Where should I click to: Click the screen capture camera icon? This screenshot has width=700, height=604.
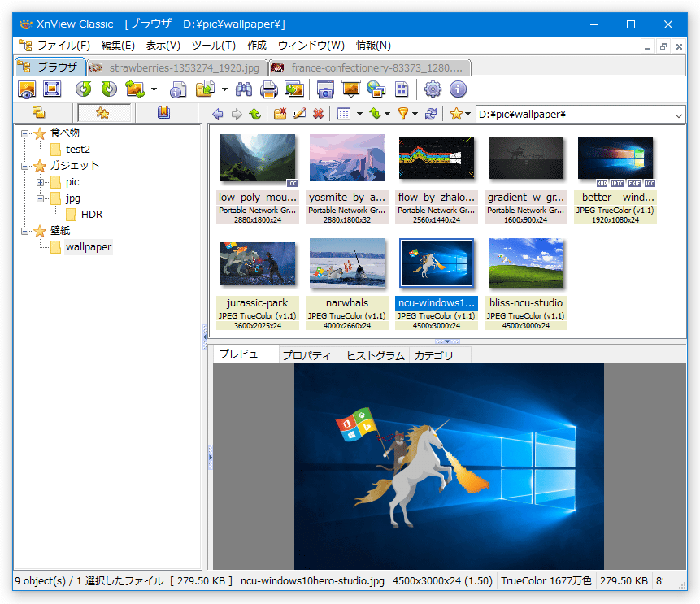click(x=325, y=89)
